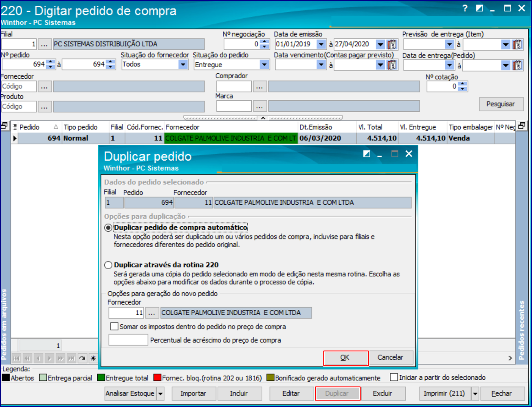Confirm duplication with OK button

click(345, 358)
